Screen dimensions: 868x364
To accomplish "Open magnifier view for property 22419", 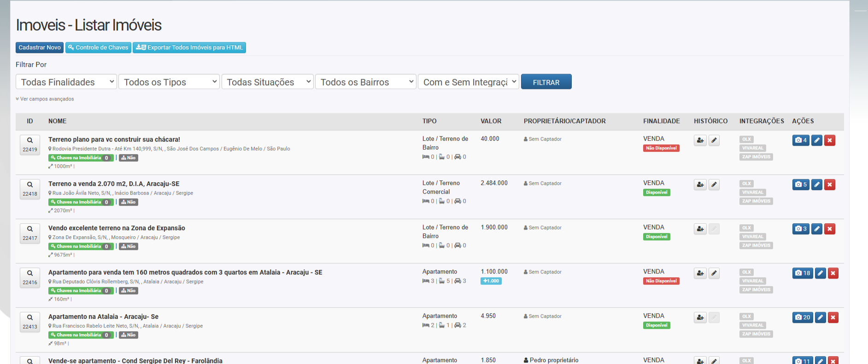I will pos(30,141).
